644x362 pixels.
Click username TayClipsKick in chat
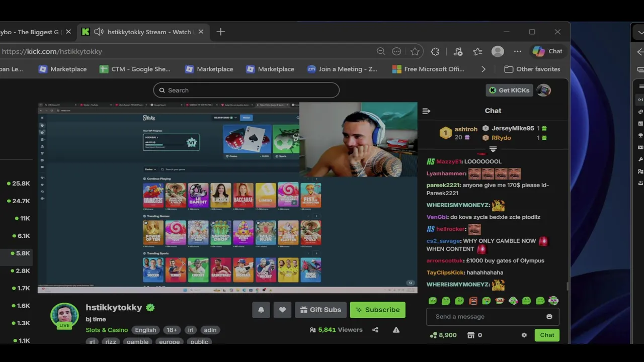[445, 273]
